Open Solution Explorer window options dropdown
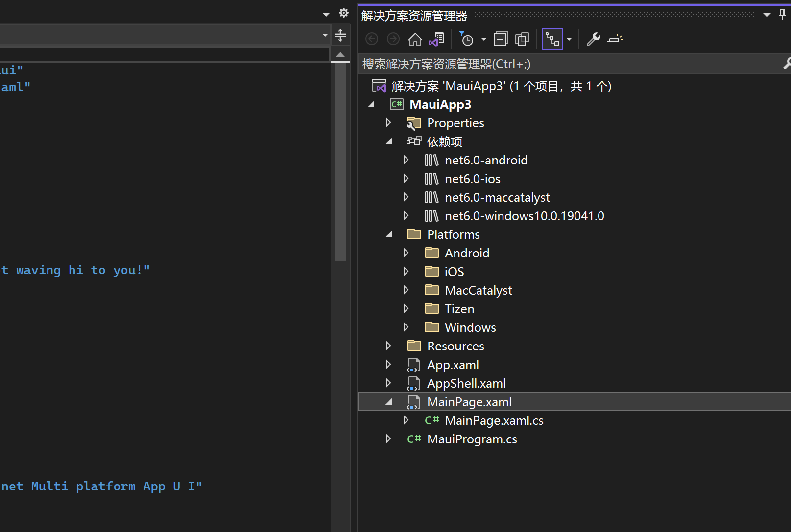This screenshot has width=791, height=532. tap(767, 15)
